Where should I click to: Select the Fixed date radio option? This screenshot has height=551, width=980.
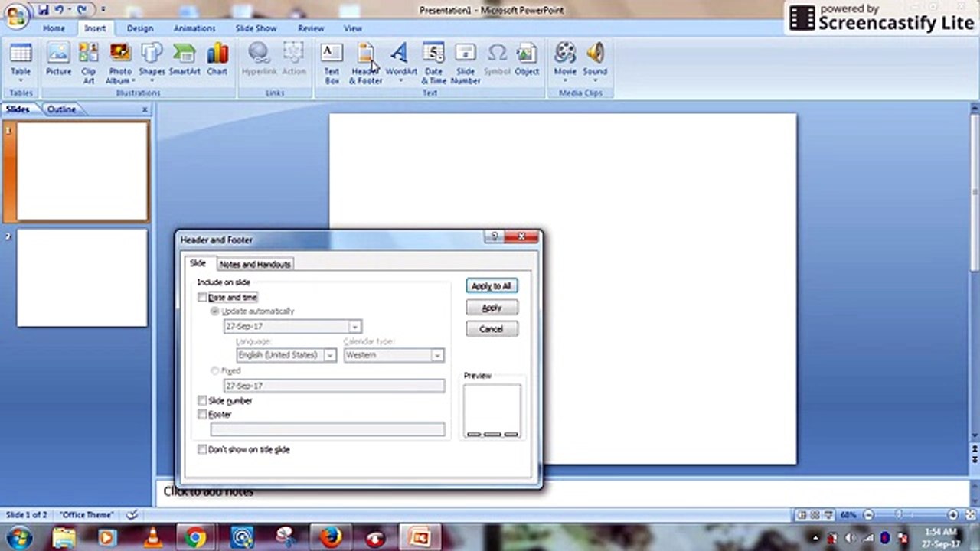click(x=214, y=370)
